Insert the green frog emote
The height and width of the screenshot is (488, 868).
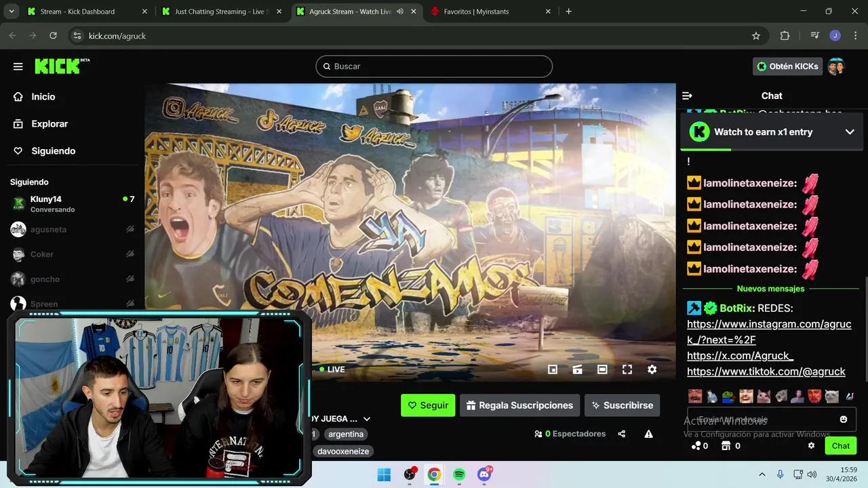pyautogui.click(x=730, y=396)
